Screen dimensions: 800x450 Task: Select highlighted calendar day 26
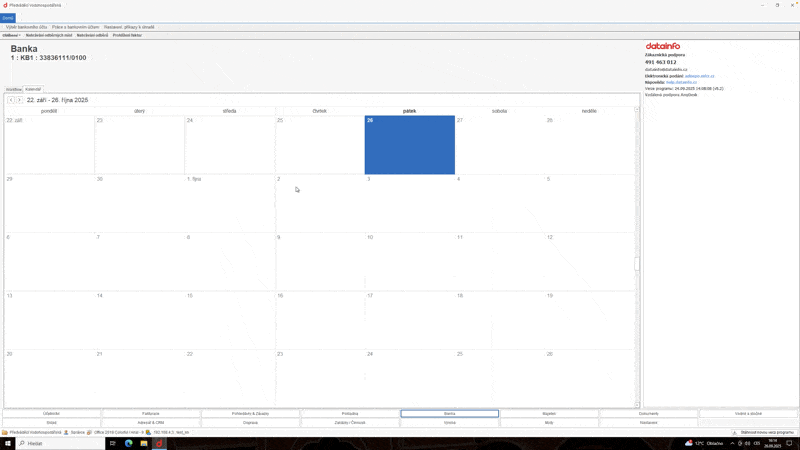(x=409, y=145)
